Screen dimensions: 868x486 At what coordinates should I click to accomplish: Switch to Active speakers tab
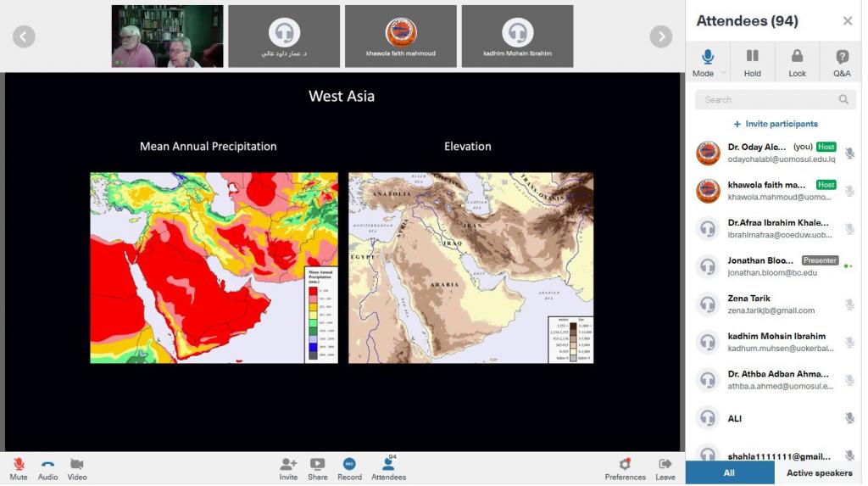819,472
